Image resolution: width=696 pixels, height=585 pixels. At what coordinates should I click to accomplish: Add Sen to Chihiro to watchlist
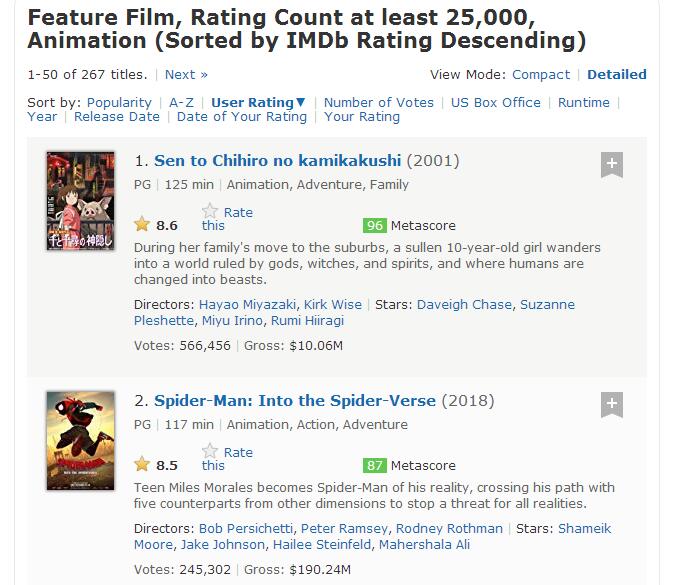click(x=612, y=165)
